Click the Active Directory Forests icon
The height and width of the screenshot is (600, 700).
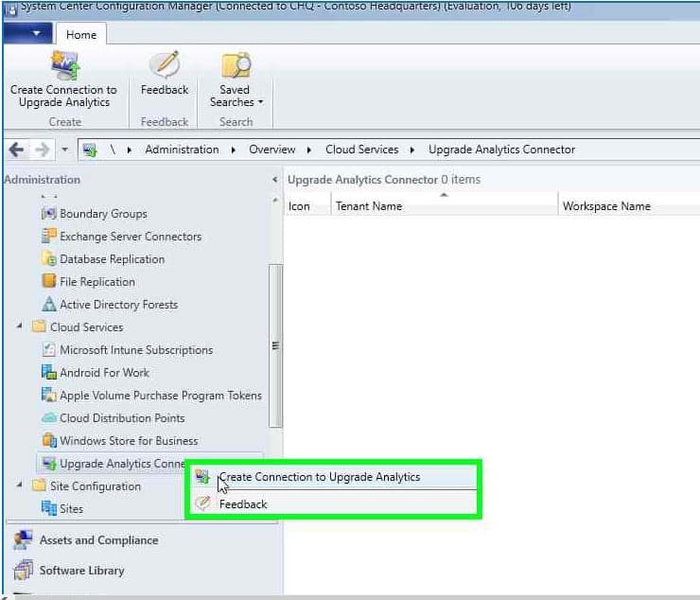pyautogui.click(x=48, y=304)
